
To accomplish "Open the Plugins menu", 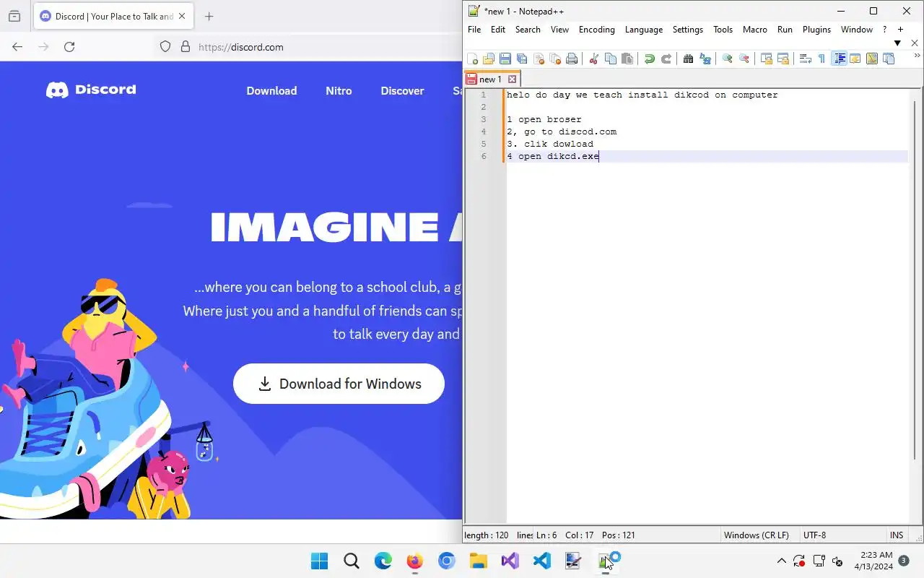I will point(817,30).
